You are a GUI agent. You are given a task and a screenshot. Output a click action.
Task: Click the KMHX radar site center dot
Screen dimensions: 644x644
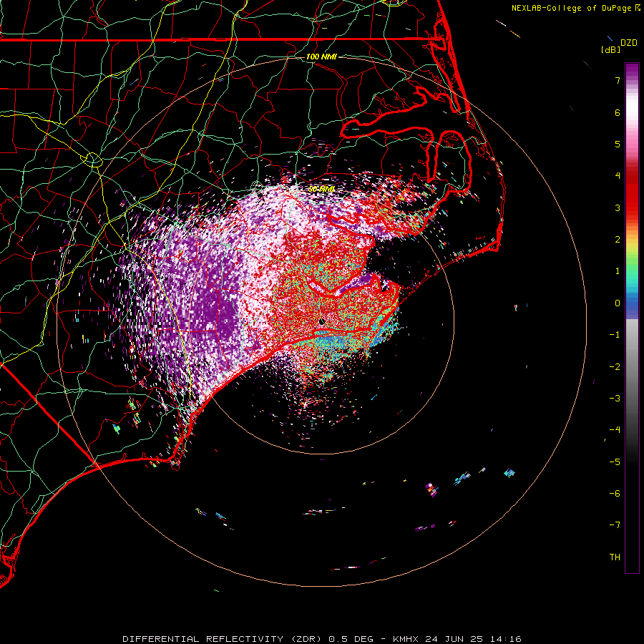coord(321,321)
